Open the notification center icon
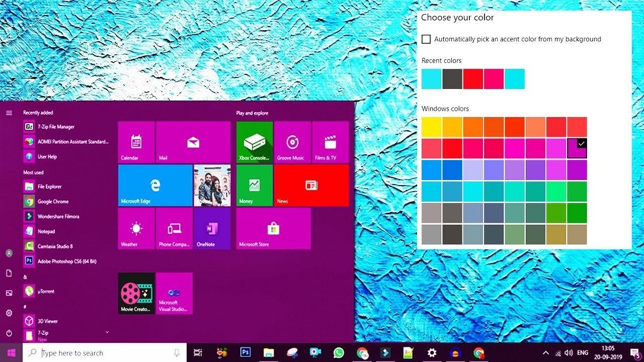644x362 pixels. pyautogui.click(x=635, y=353)
